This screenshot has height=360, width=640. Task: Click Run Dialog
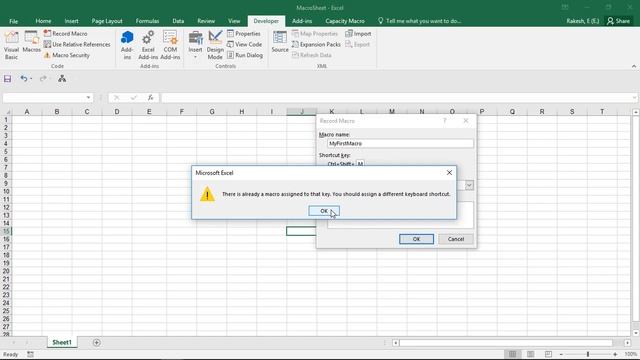click(245, 55)
